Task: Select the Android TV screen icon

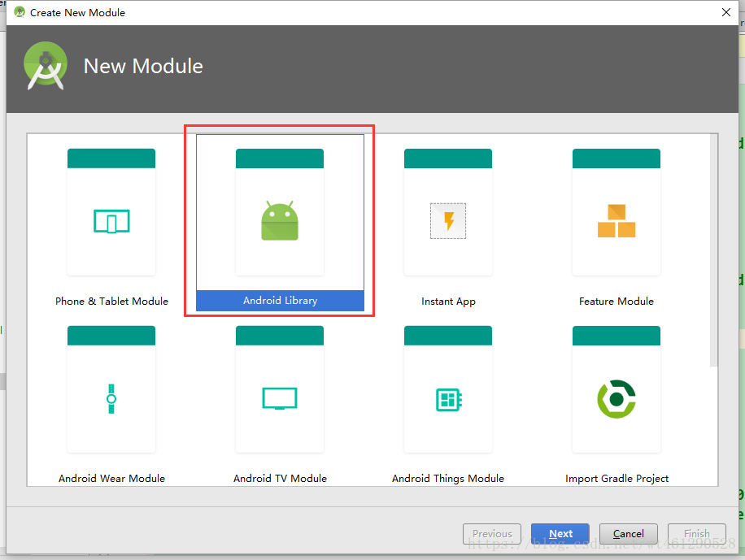Action: (280, 398)
